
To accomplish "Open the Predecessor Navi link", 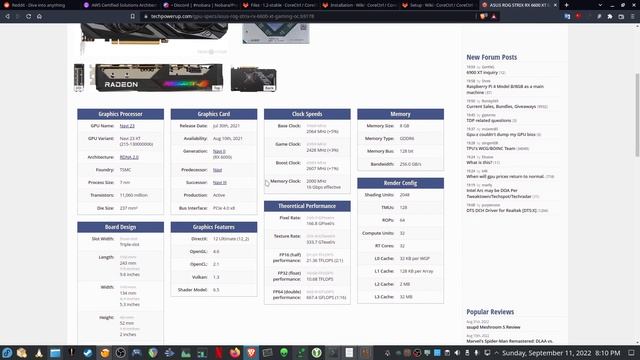I will pyautogui.click(x=218, y=170).
